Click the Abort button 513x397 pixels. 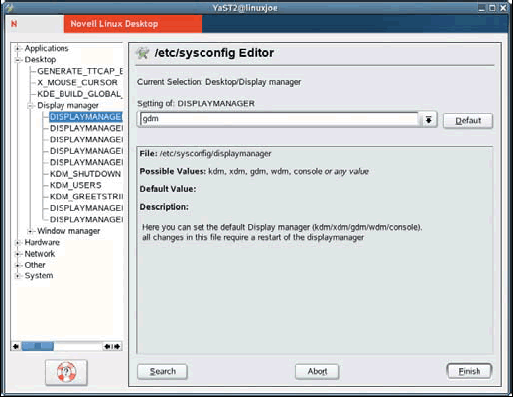click(317, 371)
